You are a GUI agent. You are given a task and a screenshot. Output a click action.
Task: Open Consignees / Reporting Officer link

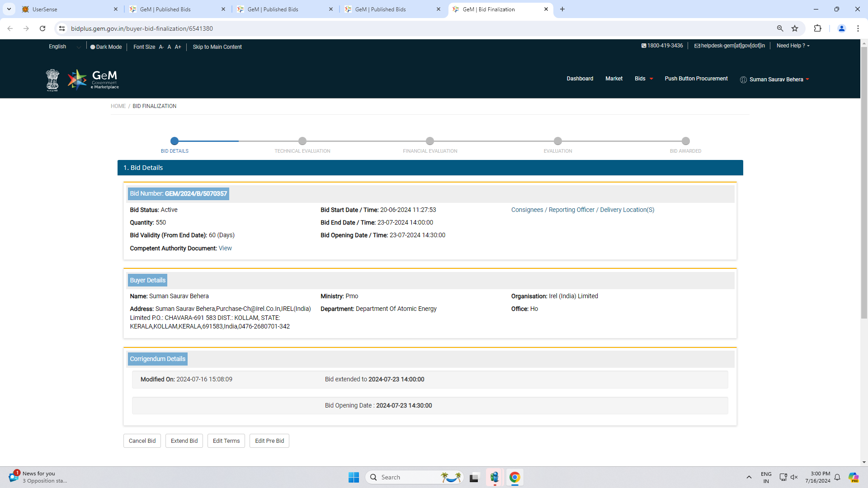click(x=582, y=210)
